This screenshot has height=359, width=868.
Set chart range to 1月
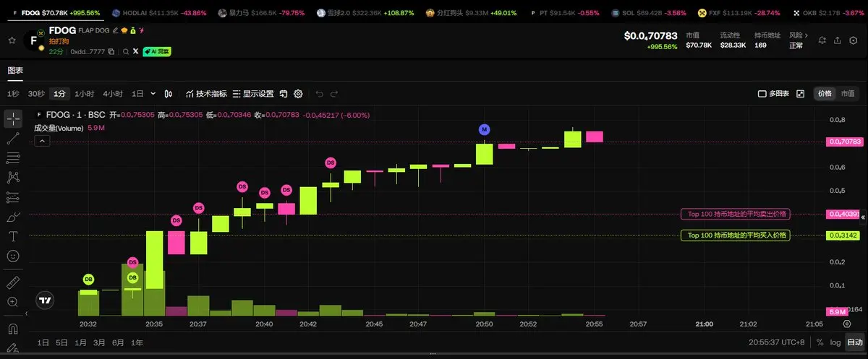[81, 342]
